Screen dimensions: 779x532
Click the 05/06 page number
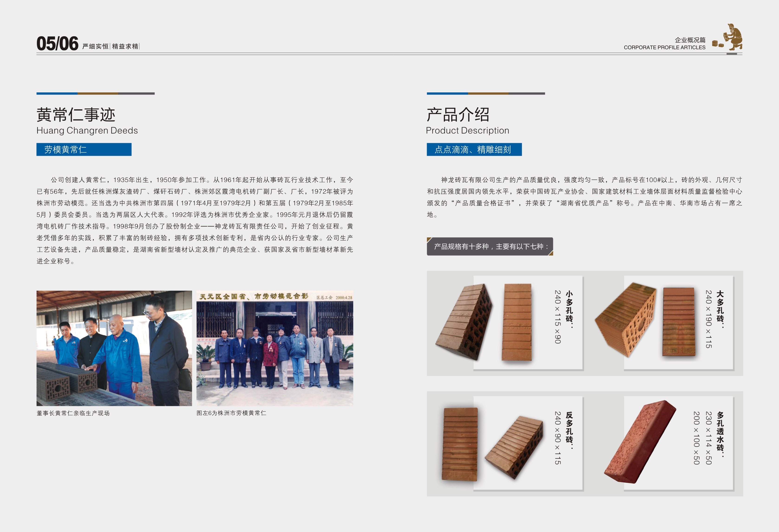click(57, 44)
